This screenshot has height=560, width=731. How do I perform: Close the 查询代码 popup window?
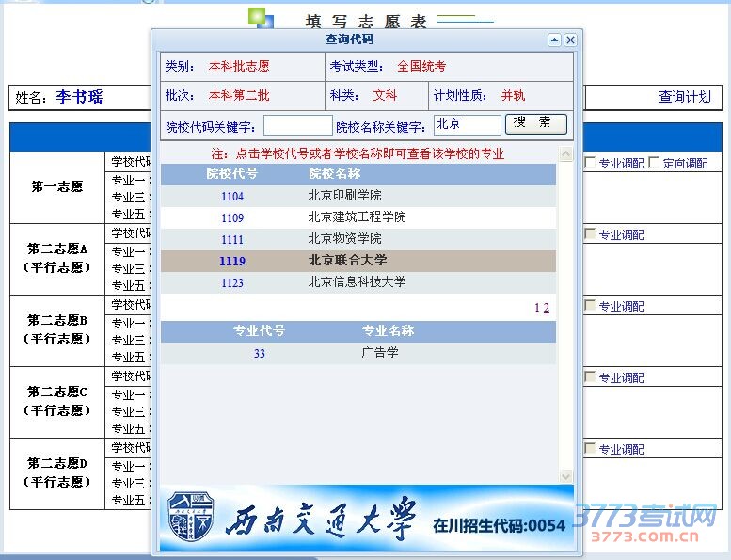pyautogui.click(x=570, y=40)
